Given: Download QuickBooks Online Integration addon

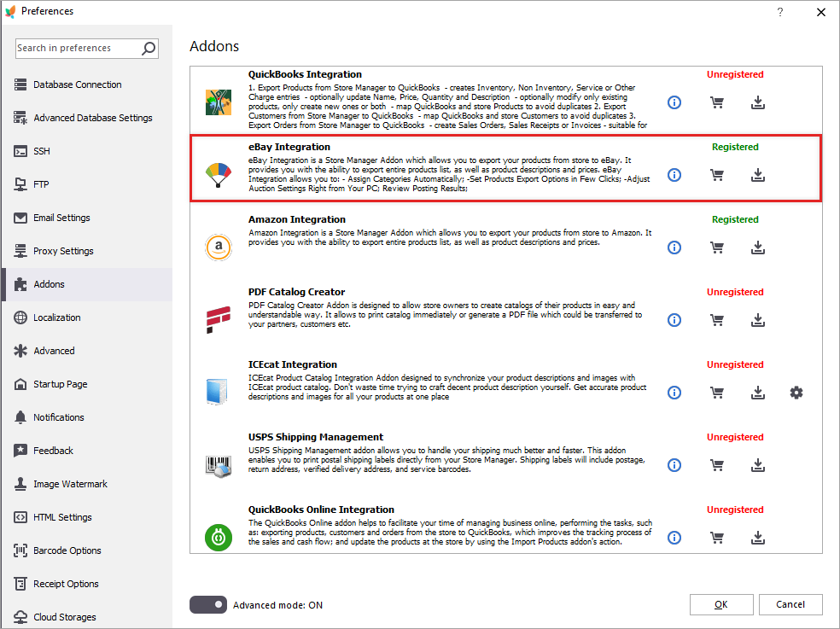Looking at the screenshot, I should click(757, 538).
